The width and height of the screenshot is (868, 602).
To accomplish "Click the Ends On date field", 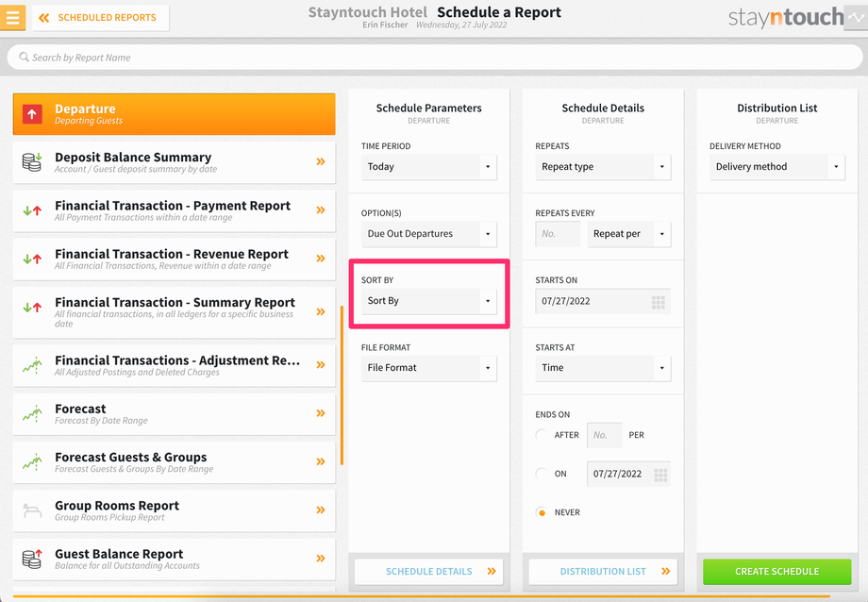I will pyautogui.click(x=628, y=474).
